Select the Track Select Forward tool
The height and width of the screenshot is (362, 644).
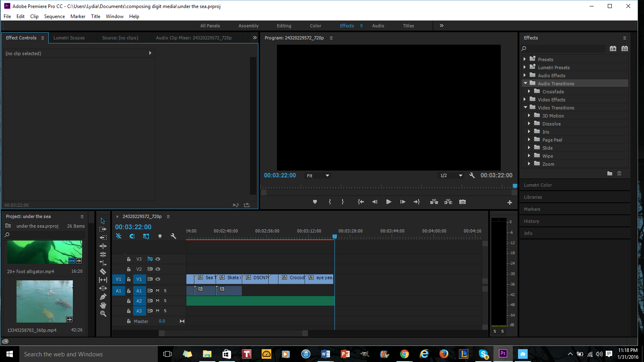pos(103,229)
